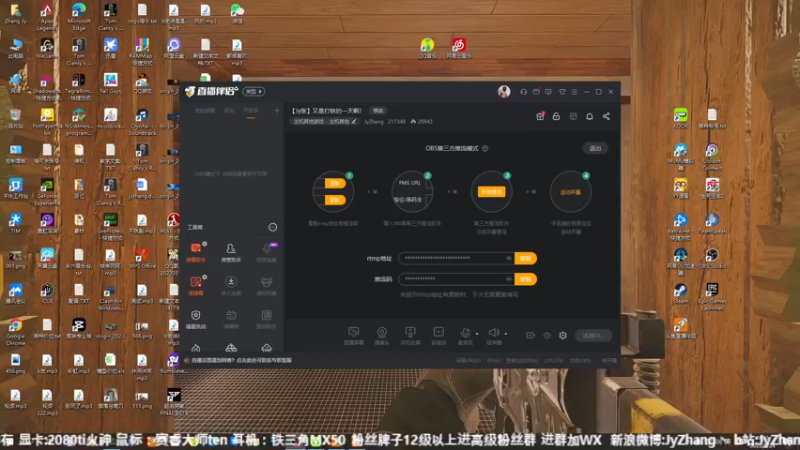This screenshot has width=800, height=450.
Task: Select the underlined third scene tab
Action: pos(251,111)
